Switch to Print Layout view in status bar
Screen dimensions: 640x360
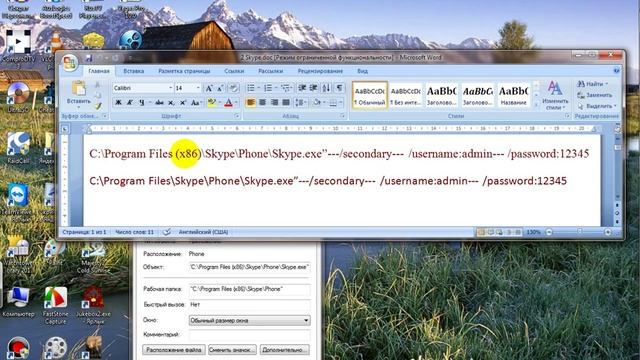point(481,232)
